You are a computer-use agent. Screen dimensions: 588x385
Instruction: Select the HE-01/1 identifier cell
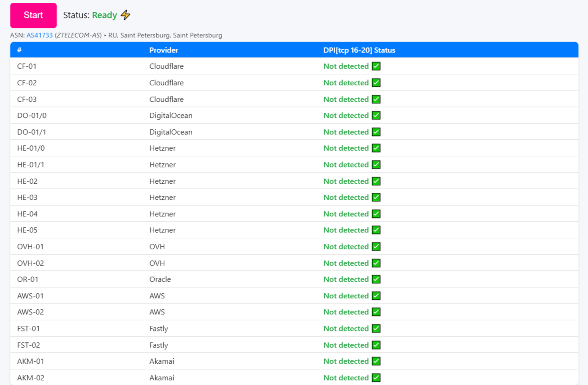click(x=31, y=164)
